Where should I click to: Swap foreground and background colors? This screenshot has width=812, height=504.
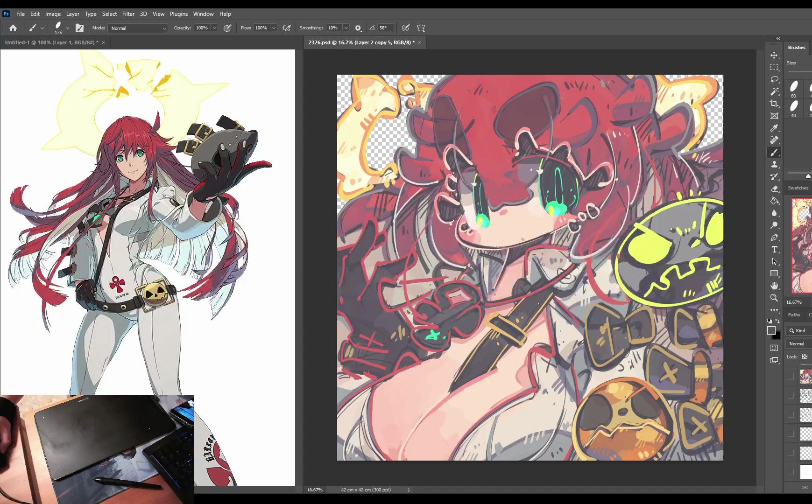777,321
